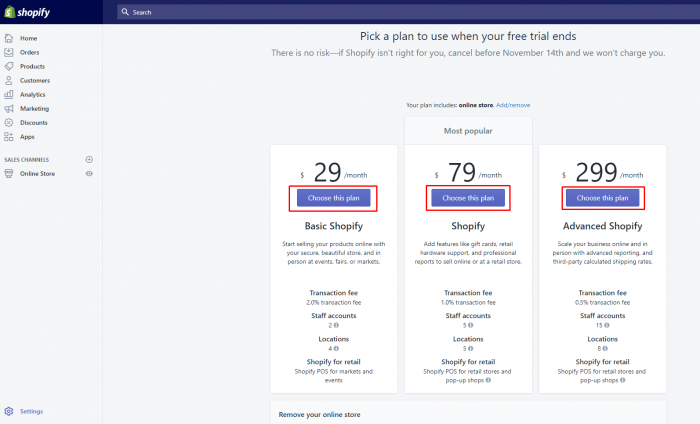Choose the $29 Basic Shopify plan
700x424 pixels.
333,198
